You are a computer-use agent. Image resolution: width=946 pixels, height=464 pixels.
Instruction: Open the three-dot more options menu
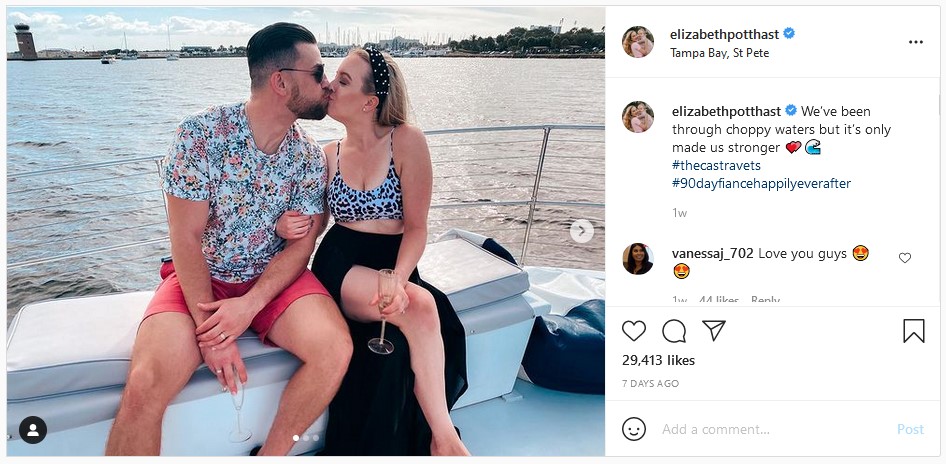916,42
